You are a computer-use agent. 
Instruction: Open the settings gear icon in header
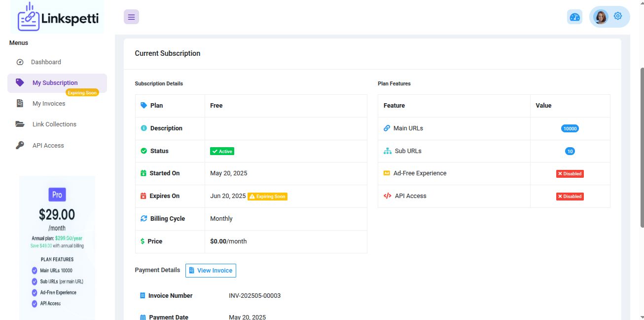coord(618,16)
